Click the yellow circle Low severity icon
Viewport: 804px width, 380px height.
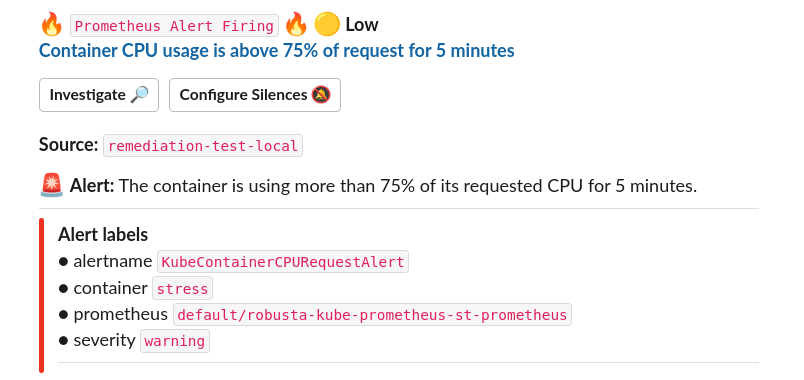point(327,25)
